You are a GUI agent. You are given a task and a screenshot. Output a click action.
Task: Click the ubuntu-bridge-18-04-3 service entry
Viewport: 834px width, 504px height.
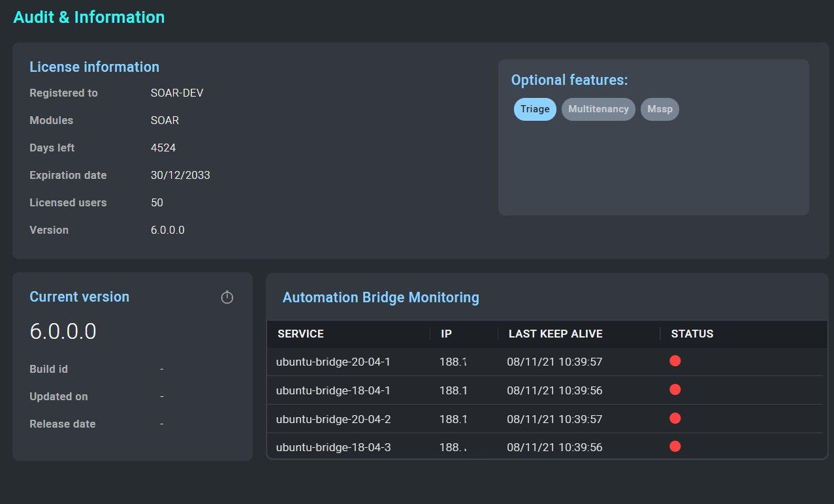point(333,447)
